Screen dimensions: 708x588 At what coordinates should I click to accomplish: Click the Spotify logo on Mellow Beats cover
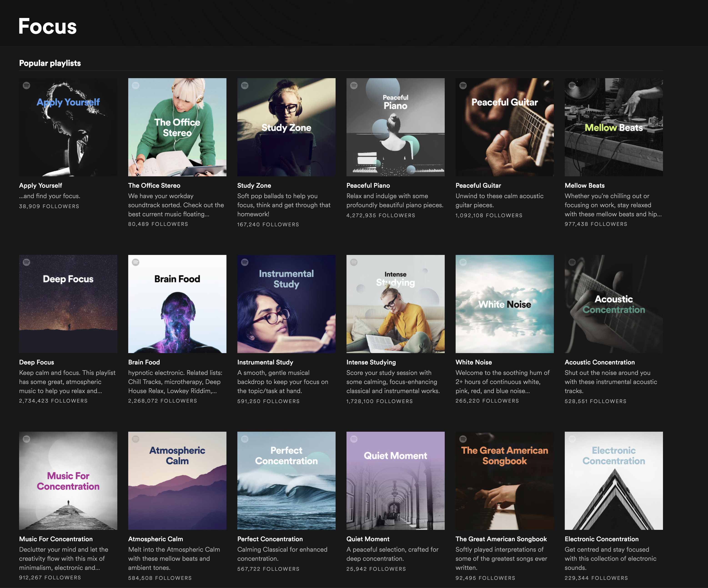(572, 86)
